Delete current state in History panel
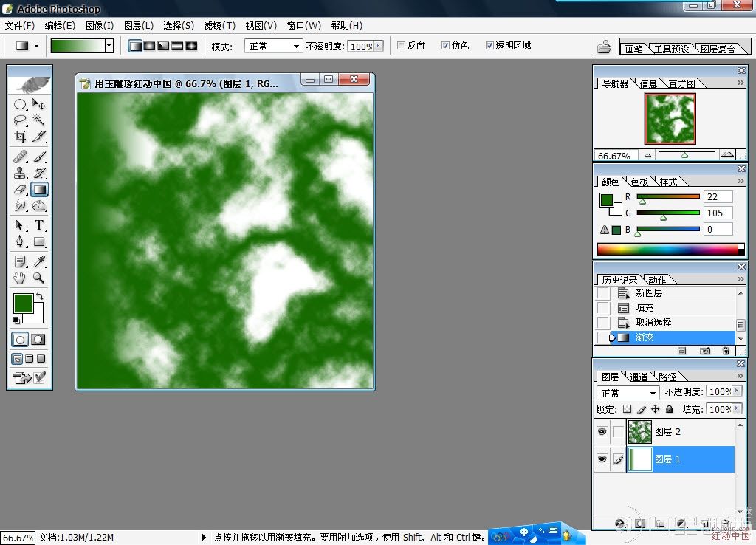This screenshot has width=756, height=545. click(x=726, y=351)
